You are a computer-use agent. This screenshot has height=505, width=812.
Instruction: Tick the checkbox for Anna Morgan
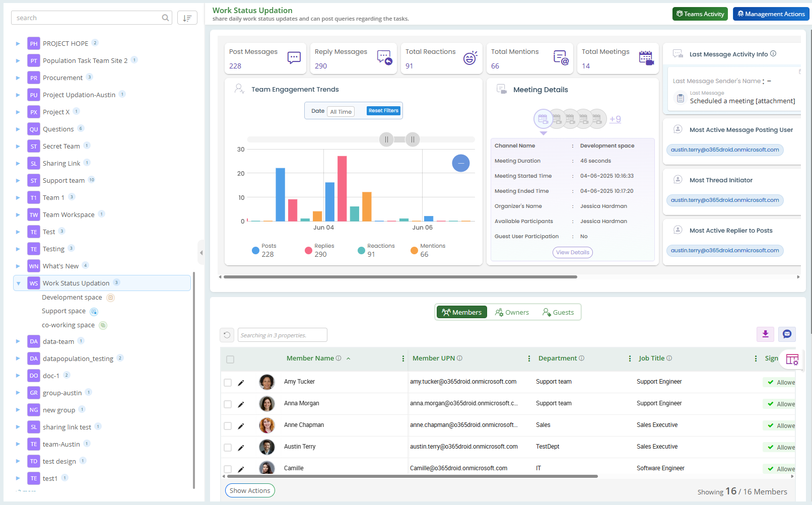pos(228,404)
